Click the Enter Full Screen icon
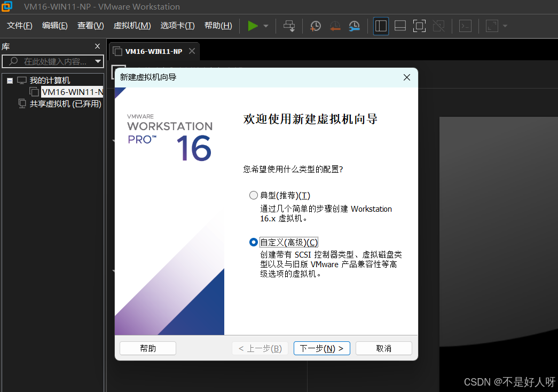Viewport: 558px width, 392px height. point(420,26)
